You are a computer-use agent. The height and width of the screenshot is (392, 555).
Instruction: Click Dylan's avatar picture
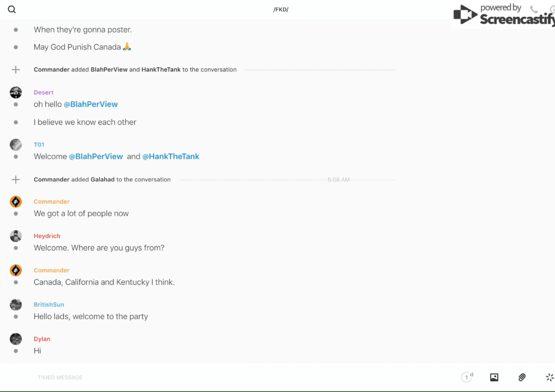click(x=16, y=339)
